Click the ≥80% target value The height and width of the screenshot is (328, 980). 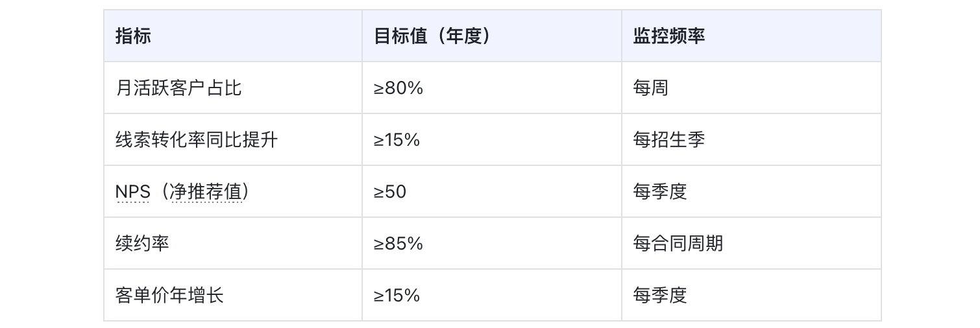(x=398, y=88)
